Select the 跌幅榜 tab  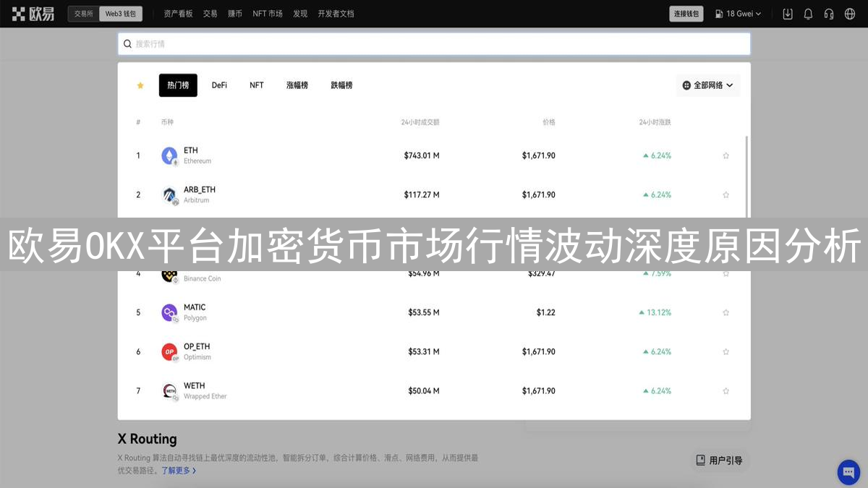tap(341, 85)
